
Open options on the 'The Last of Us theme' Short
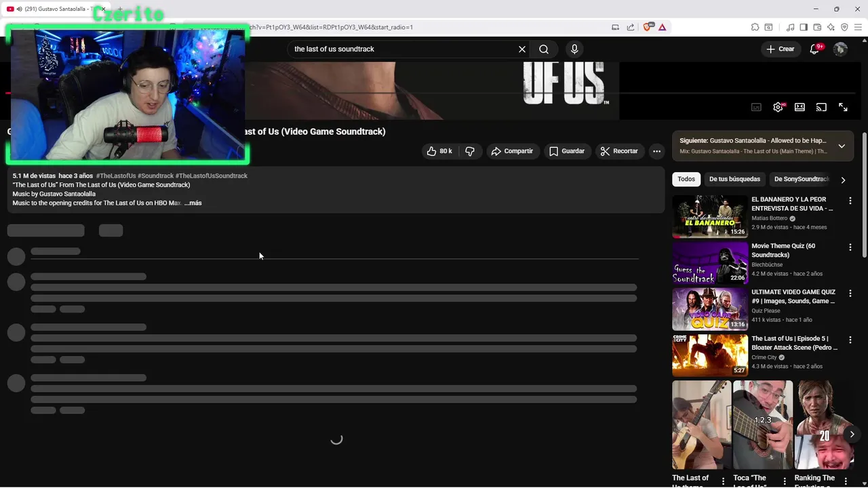724,481
